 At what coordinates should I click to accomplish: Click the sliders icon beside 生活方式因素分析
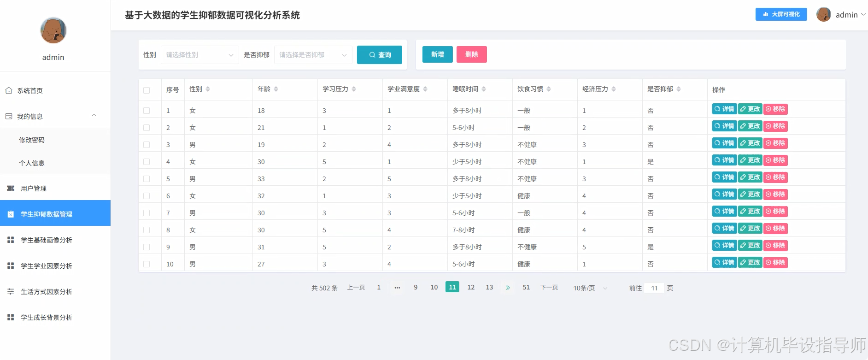(11, 291)
